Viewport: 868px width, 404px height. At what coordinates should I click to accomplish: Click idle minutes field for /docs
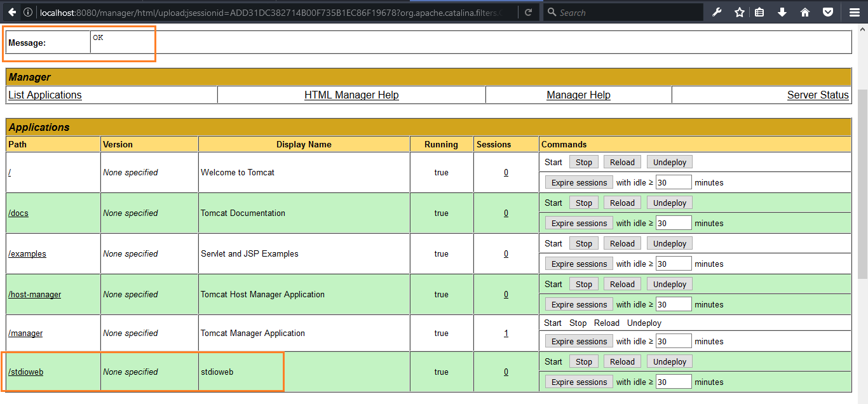point(674,223)
